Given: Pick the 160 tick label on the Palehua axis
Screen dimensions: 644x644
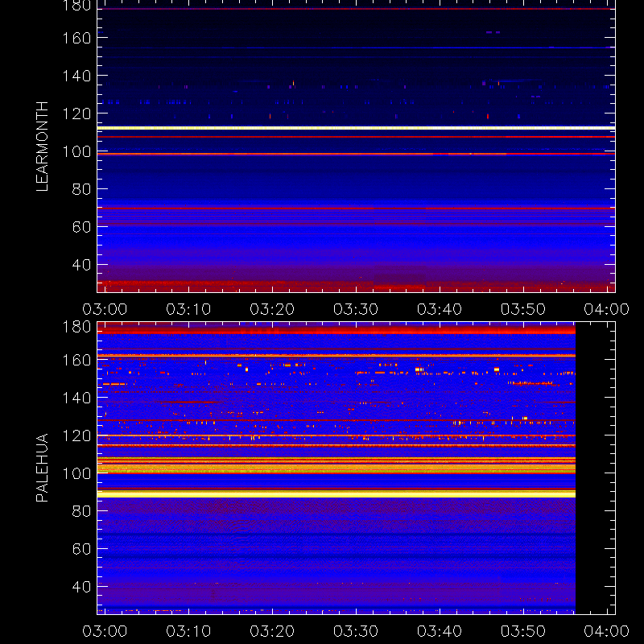Looking at the screenshot, I should click(x=76, y=360).
